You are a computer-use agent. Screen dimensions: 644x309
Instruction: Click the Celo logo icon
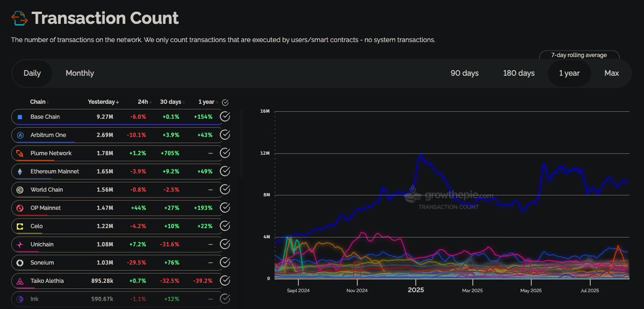(20, 226)
